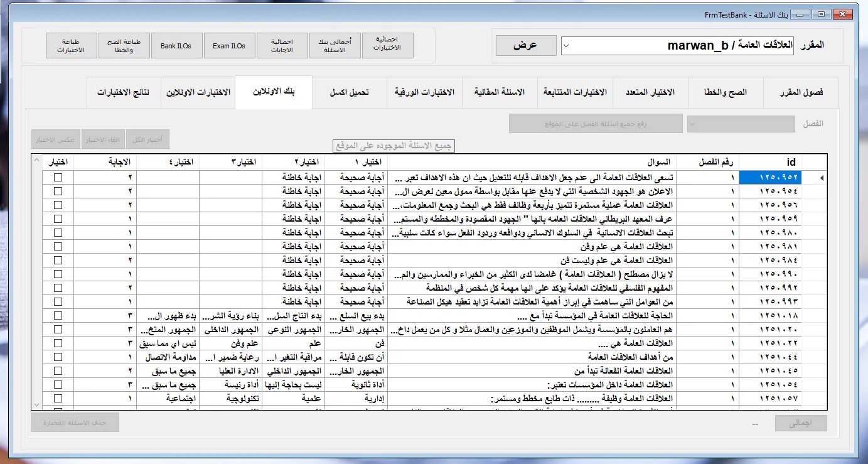Viewport: 868px width, 464px height.
Task: Click the اختيار٣ column header
Action: click(x=231, y=163)
